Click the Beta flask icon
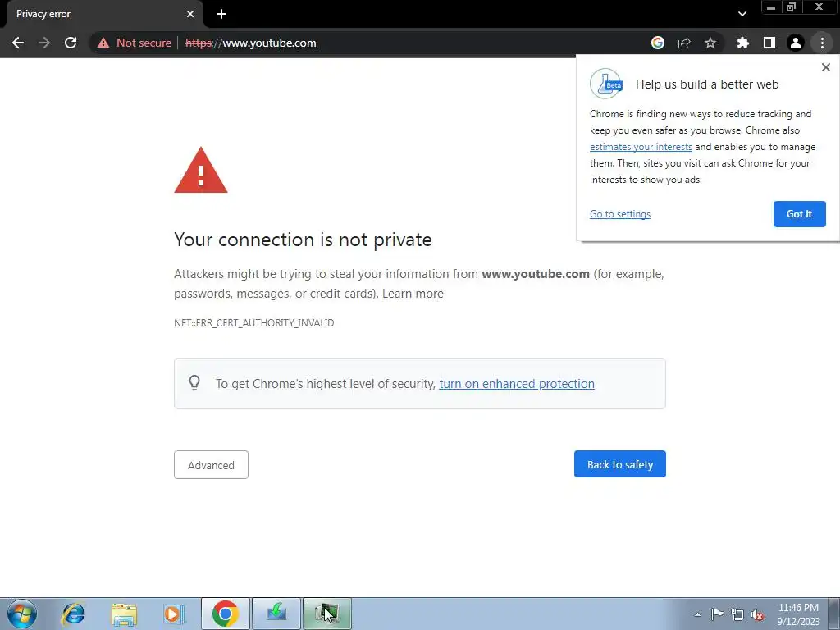This screenshot has width=840, height=630. [x=606, y=84]
